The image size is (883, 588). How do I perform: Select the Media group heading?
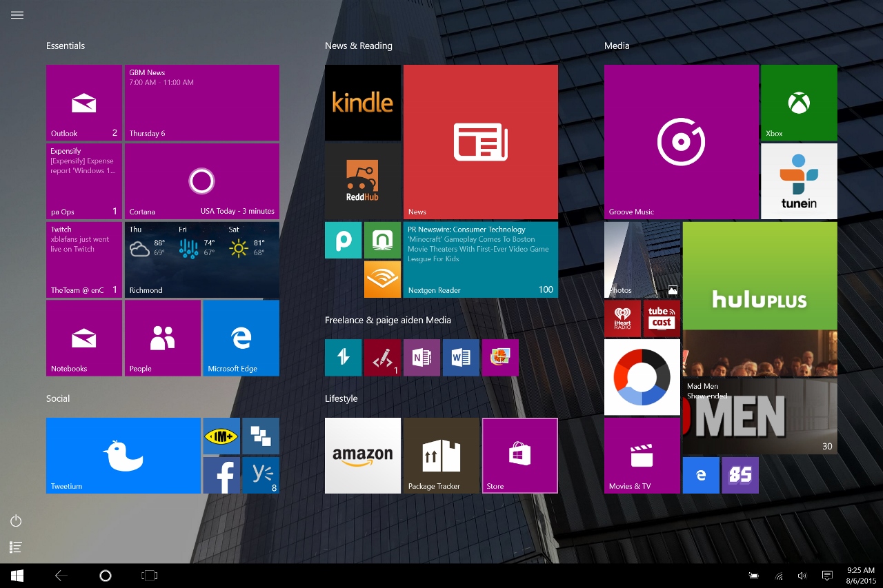[617, 45]
